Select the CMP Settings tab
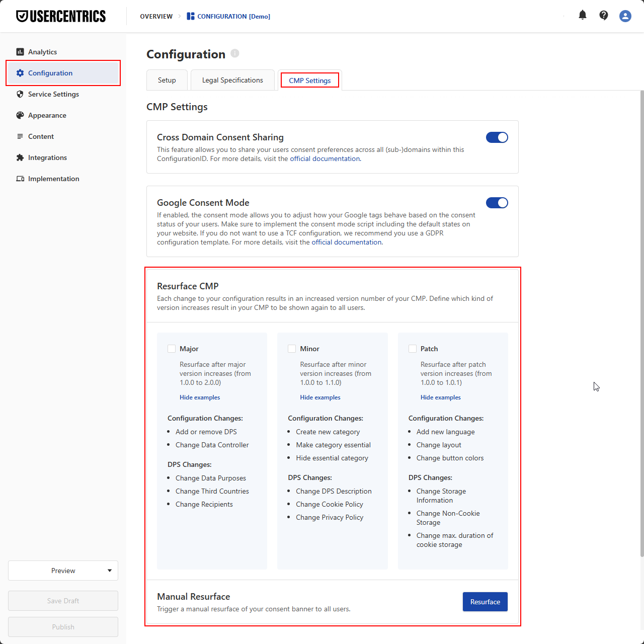The image size is (644, 644). click(x=310, y=80)
